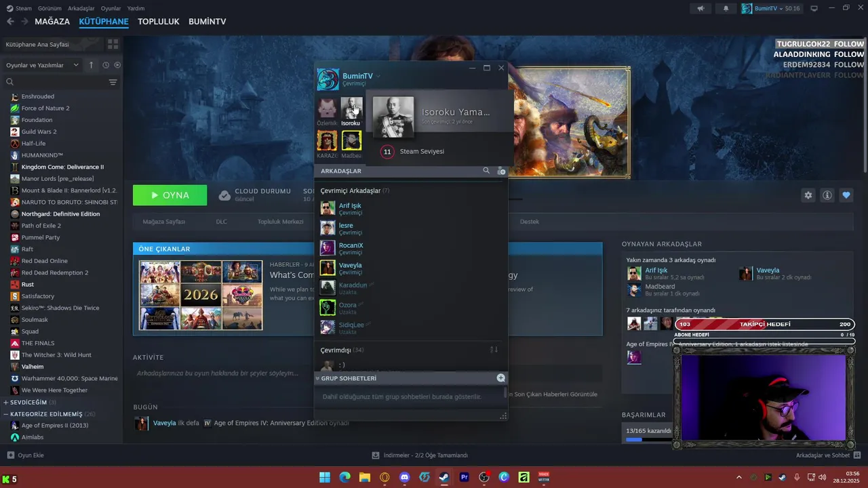Open Vaveyla profile in Oynayan Arkadaşlar
The width and height of the screenshot is (868, 488).
(x=768, y=270)
